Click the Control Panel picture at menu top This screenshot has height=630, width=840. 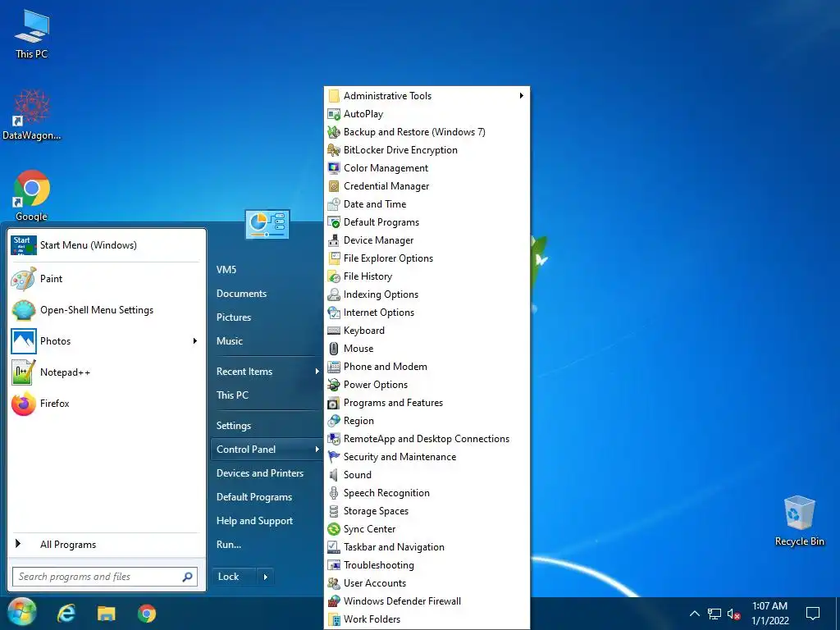[267, 224]
